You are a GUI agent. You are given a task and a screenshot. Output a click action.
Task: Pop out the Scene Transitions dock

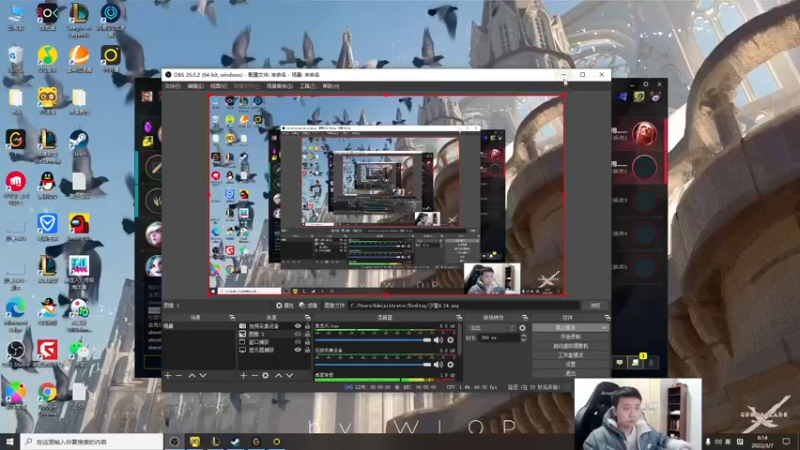(524, 317)
